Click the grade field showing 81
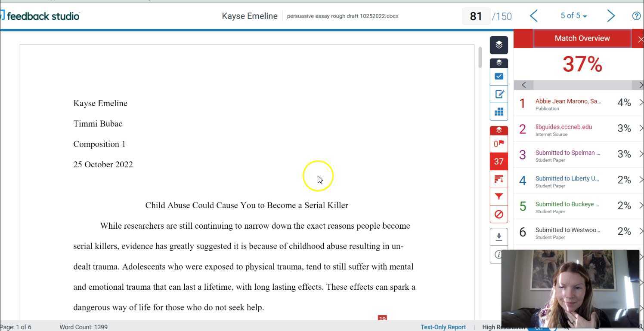Screen dimensions: 644x331 coord(476,16)
